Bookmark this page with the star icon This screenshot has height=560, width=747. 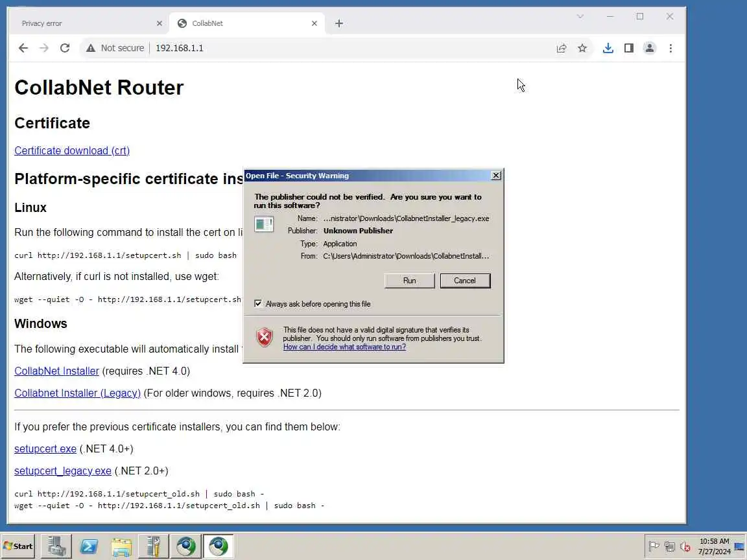tap(582, 48)
